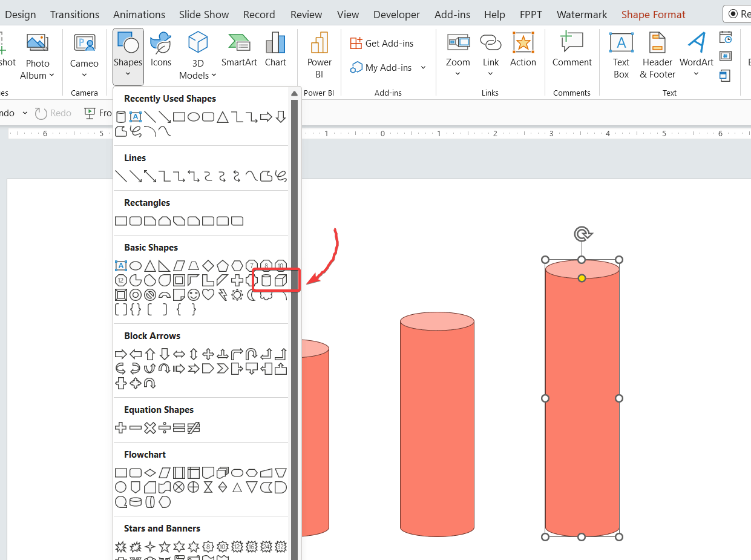
Task: Switch to the Shape Format tab
Action: tap(653, 14)
